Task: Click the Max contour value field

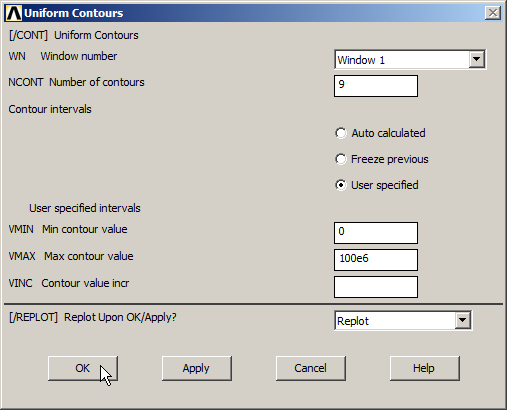Action: coord(376,260)
